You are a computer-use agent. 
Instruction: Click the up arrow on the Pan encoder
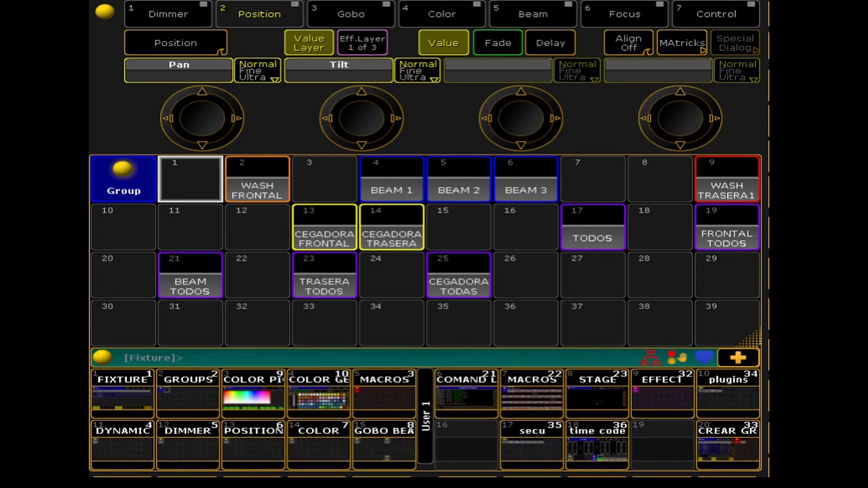pos(202,91)
